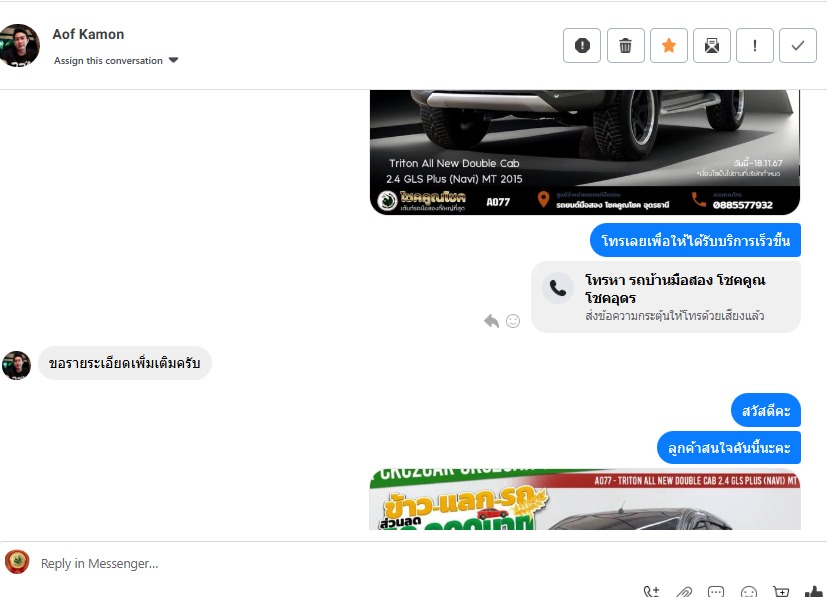Flag conversation as priority with exclamation icon
827x597 pixels.
coord(755,45)
